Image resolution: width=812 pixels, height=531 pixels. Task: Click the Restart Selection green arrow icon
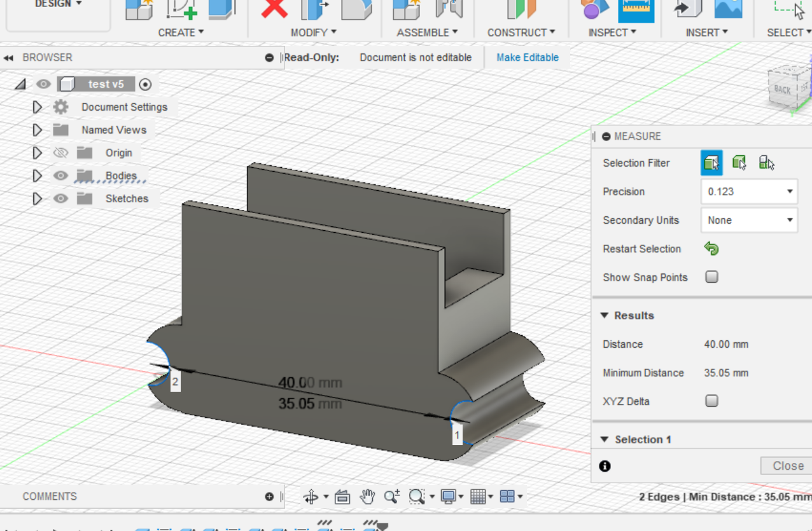pos(711,249)
